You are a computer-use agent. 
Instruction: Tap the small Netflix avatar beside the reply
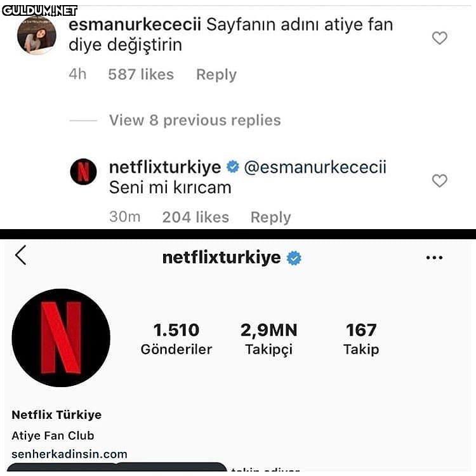pos(83,172)
